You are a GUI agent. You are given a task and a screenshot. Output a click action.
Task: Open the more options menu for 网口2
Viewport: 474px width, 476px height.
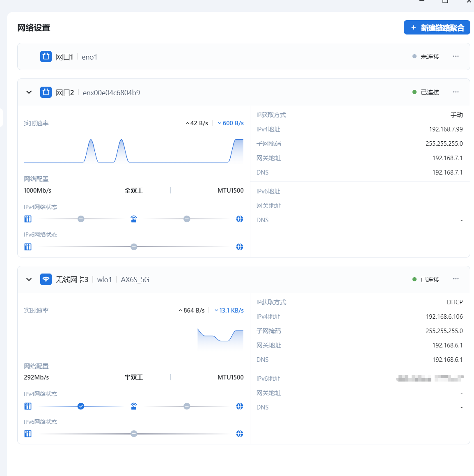point(456,92)
